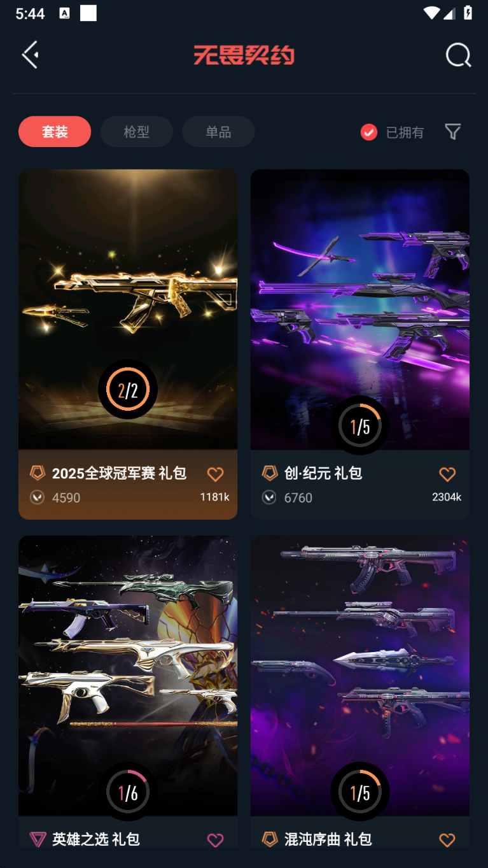
Task: Switch to the 单品 tab
Action: click(x=218, y=132)
